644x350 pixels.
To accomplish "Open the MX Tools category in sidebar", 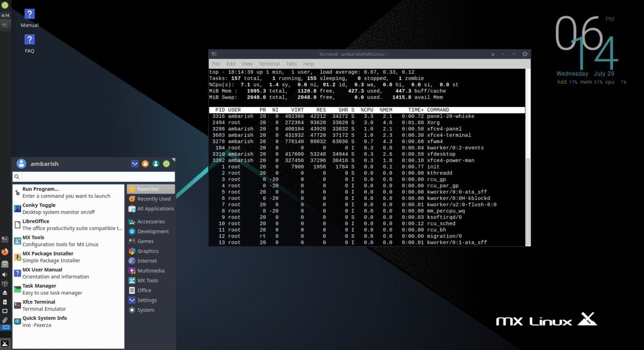I will (x=151, y=280).
